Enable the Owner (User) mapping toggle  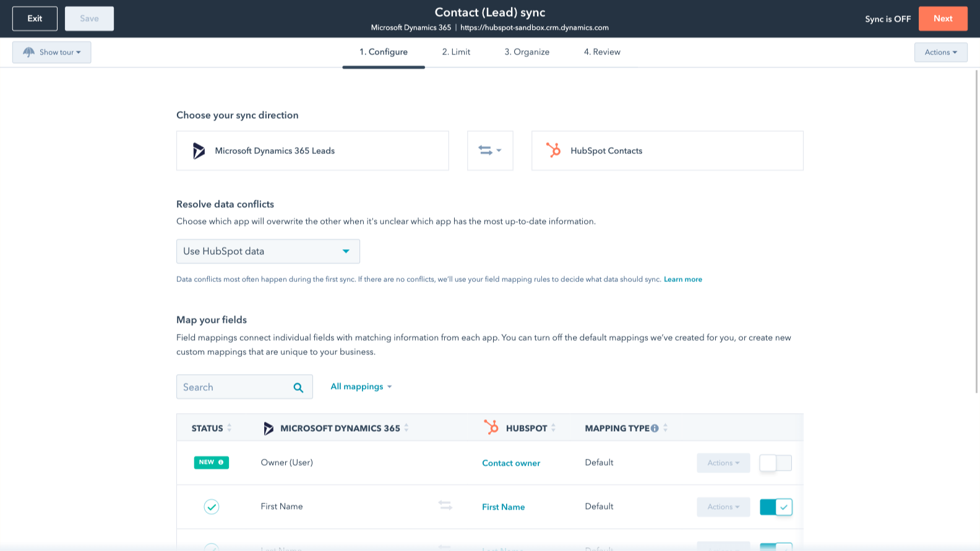click(775, 463)
